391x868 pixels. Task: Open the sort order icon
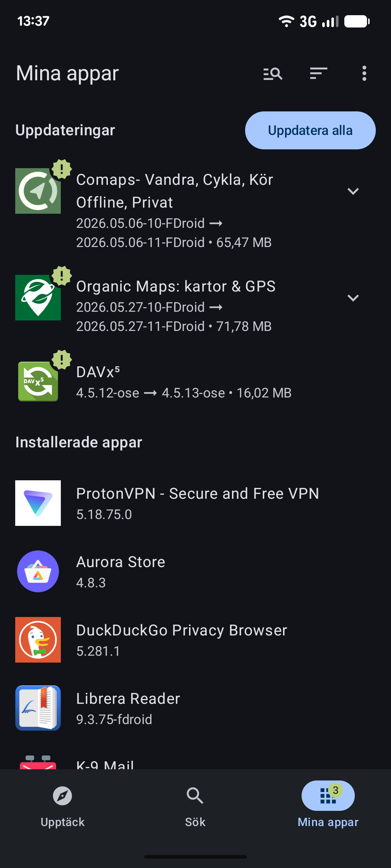coord(319,73)
